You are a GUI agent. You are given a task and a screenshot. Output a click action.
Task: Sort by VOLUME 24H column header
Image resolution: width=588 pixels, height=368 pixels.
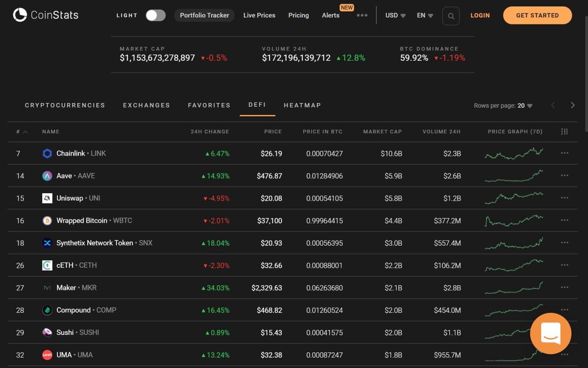[441, 131]
